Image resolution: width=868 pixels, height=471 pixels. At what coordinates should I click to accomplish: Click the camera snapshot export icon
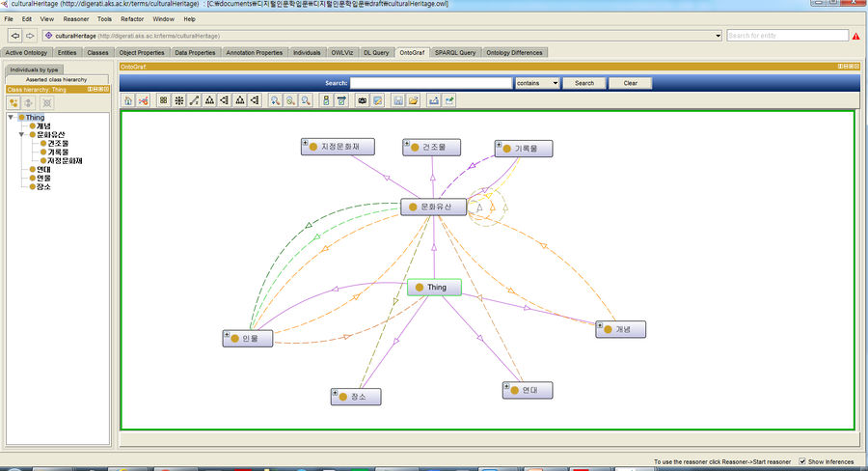363,100
